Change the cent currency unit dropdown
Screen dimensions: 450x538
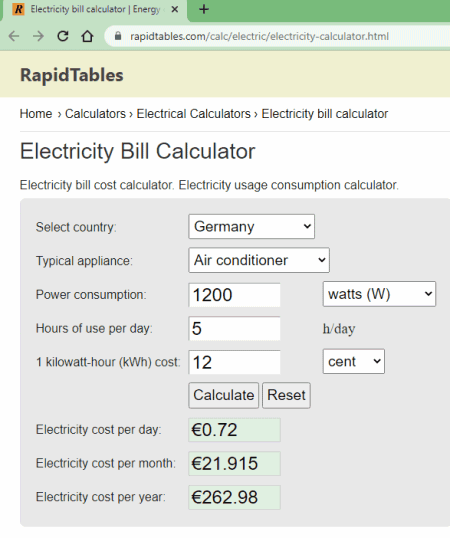coord(354,361)
